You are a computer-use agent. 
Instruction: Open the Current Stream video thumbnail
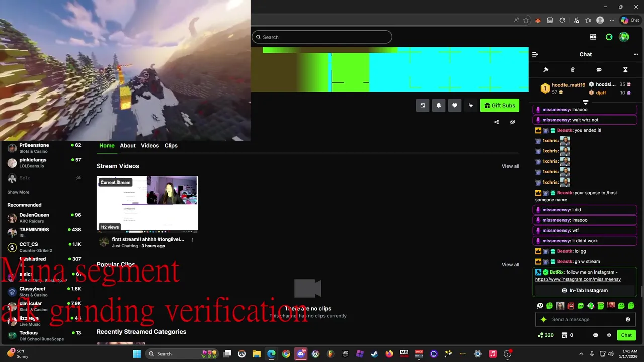[x=147, y=204]
